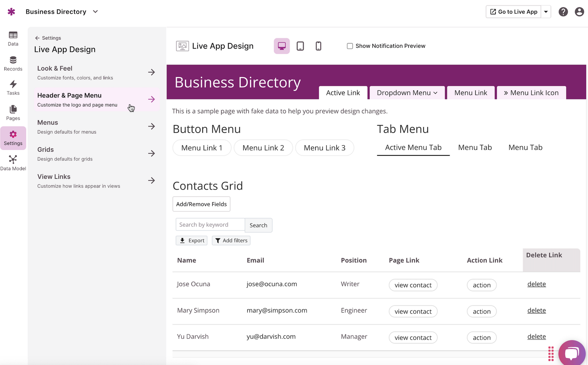This screenshot has width=588, height=365.
Task: Expand the Dropdown Menu in header
Action: tap(407, 93)
